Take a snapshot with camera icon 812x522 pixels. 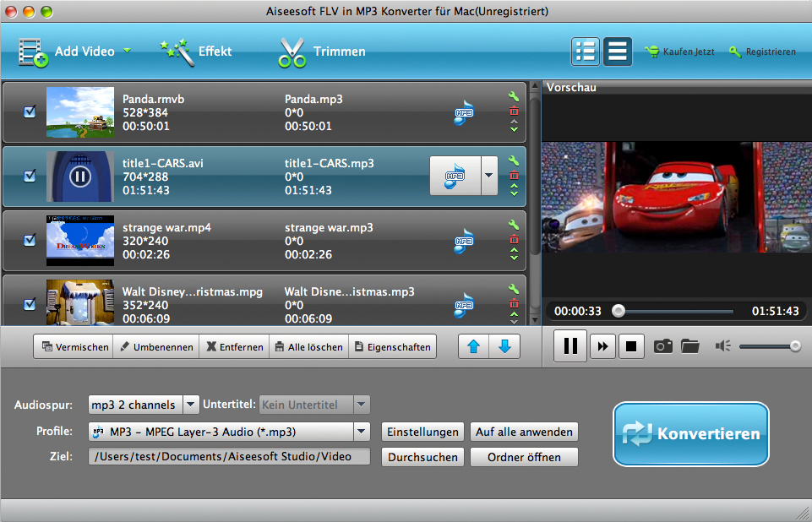662,346
